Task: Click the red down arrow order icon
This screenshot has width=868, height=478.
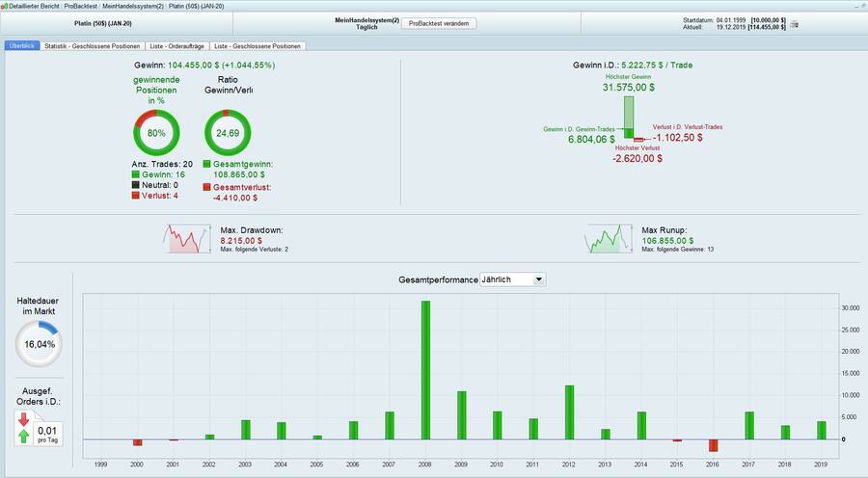Action: 23,419
